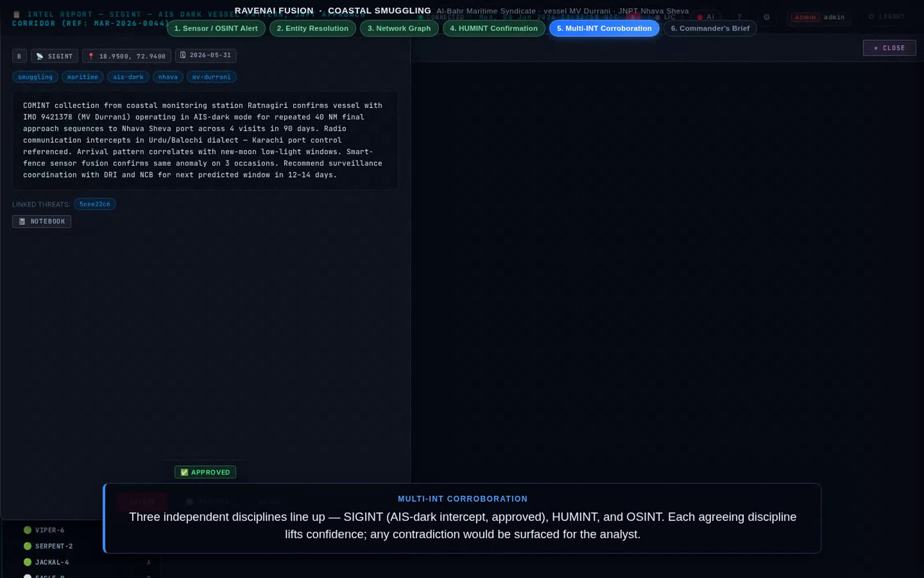Image resolution: width=924 pixels, height=578 pixels.
Task: Click the SIGINT discipline badge
Action: pyautogui.click(x=54, y=56)
